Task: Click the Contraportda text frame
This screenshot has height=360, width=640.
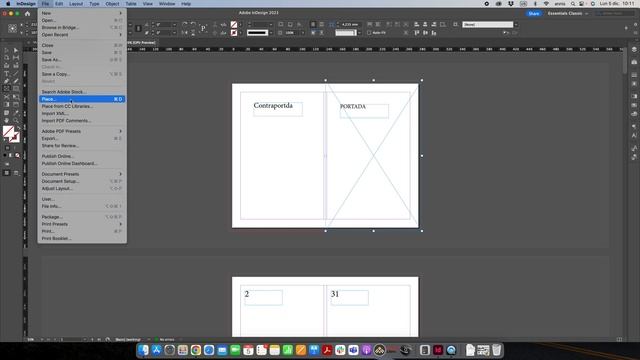Action: pos(278,109)
